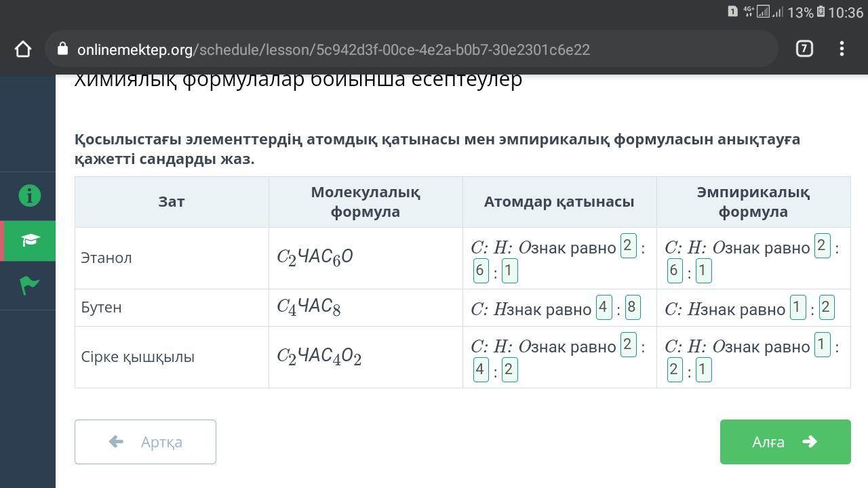Edit ethanol empirical formula oxygen field
Image resolution: width=868 pixels, height=488 pixels.
[703, 271]
